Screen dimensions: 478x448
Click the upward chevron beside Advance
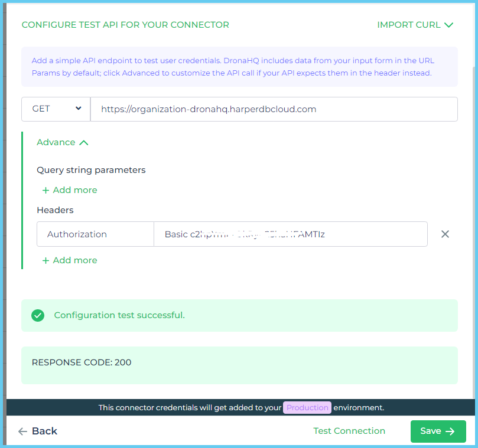tap(83, 141)
